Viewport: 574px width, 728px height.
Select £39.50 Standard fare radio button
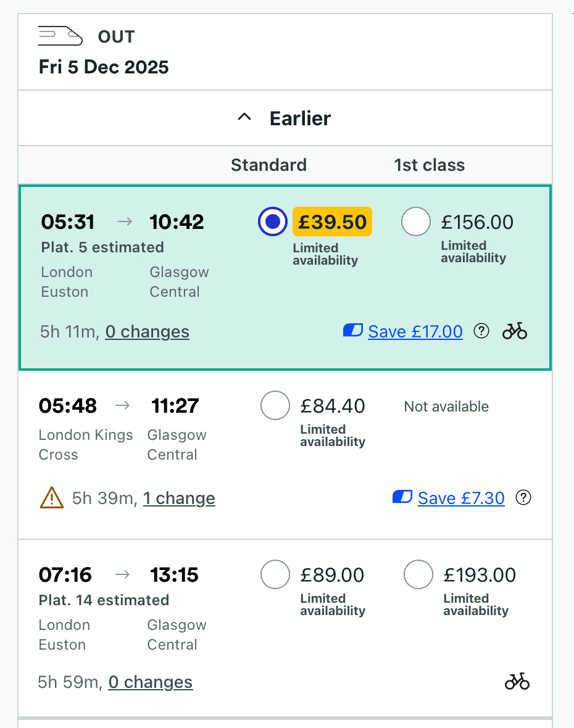point(272,221)
